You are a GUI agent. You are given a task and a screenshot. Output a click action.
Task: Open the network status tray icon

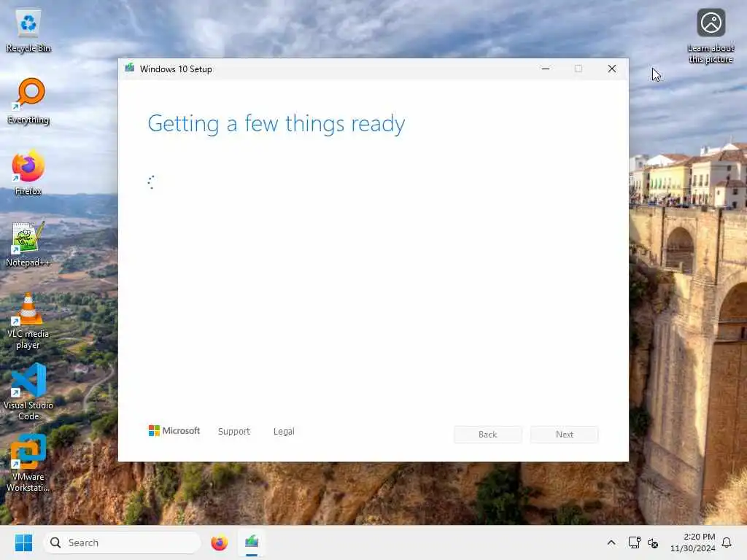[634, 542]
